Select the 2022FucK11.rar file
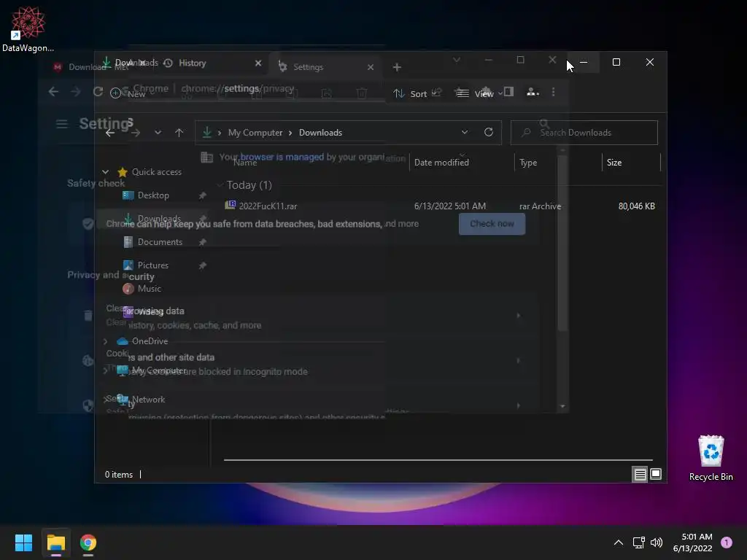This screenshot has height=560, width=747. click(x=268, y=206)
